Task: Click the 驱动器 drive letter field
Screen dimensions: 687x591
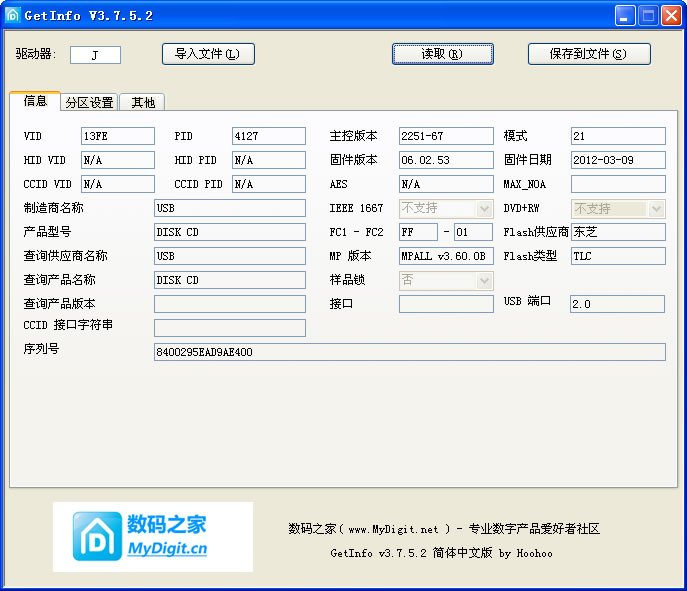Action: pos(95,55)
